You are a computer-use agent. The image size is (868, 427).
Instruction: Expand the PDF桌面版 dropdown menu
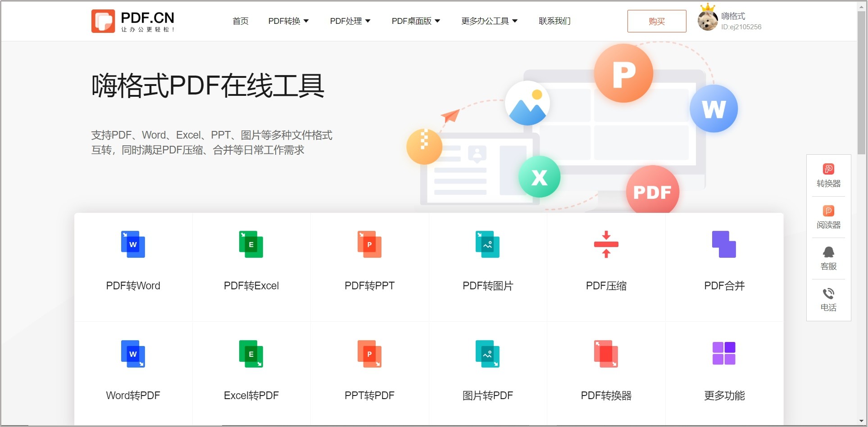[416, 21]
